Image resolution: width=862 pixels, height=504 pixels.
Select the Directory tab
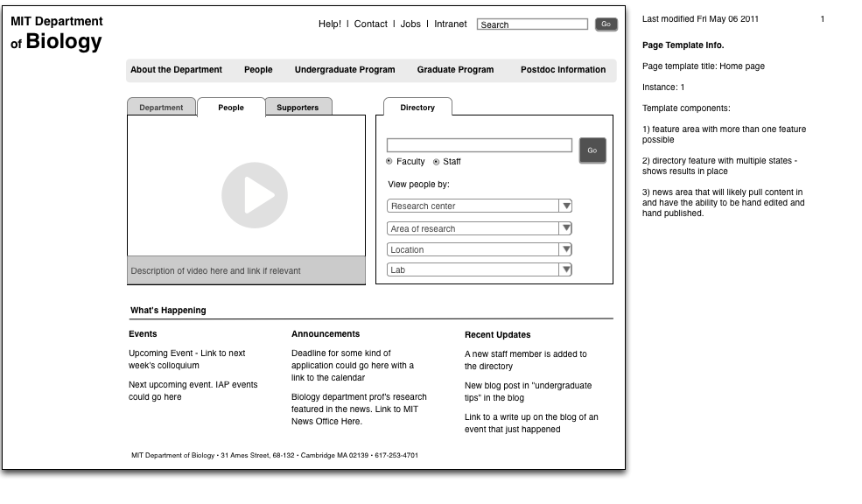(417, 107)
